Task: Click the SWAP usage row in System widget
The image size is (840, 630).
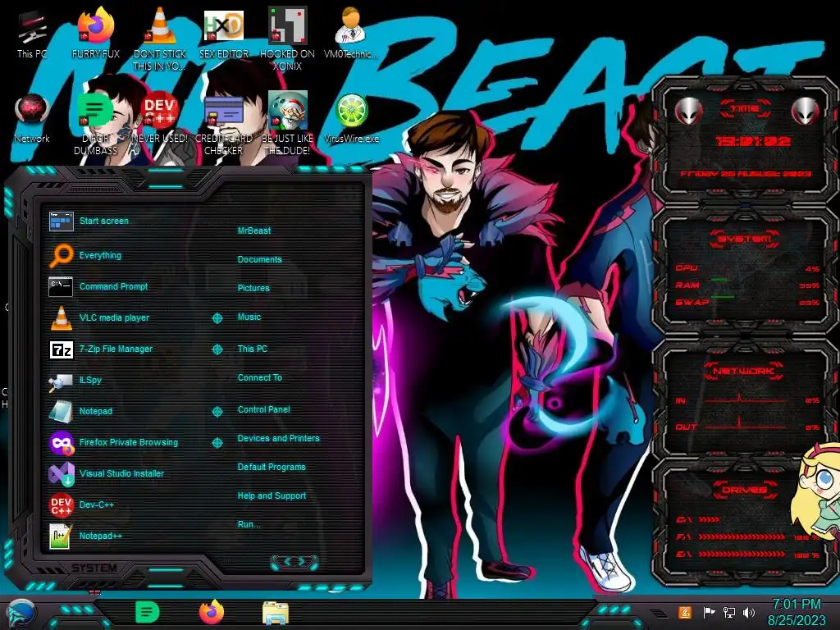Action: tap(747, 302)
